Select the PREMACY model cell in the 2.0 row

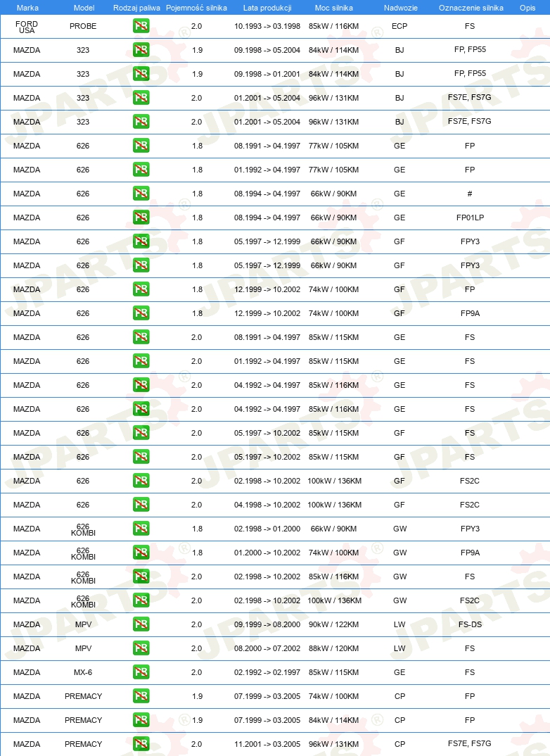83,744
